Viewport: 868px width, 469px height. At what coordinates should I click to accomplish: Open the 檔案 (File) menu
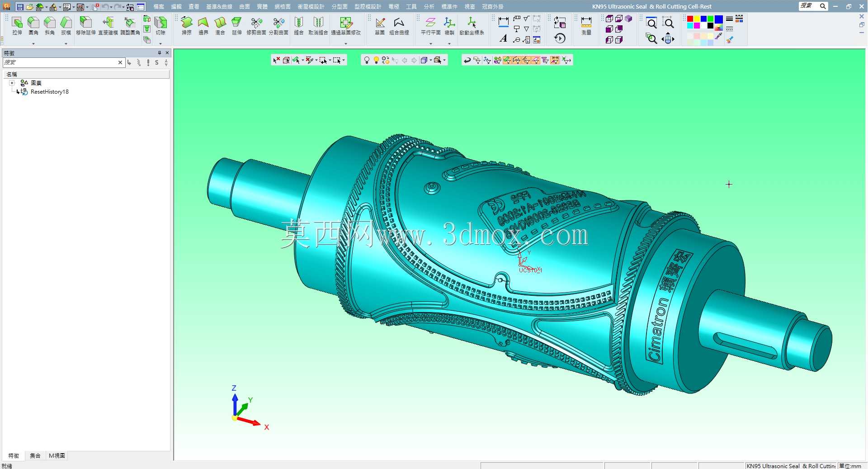(x=159, y=7)
